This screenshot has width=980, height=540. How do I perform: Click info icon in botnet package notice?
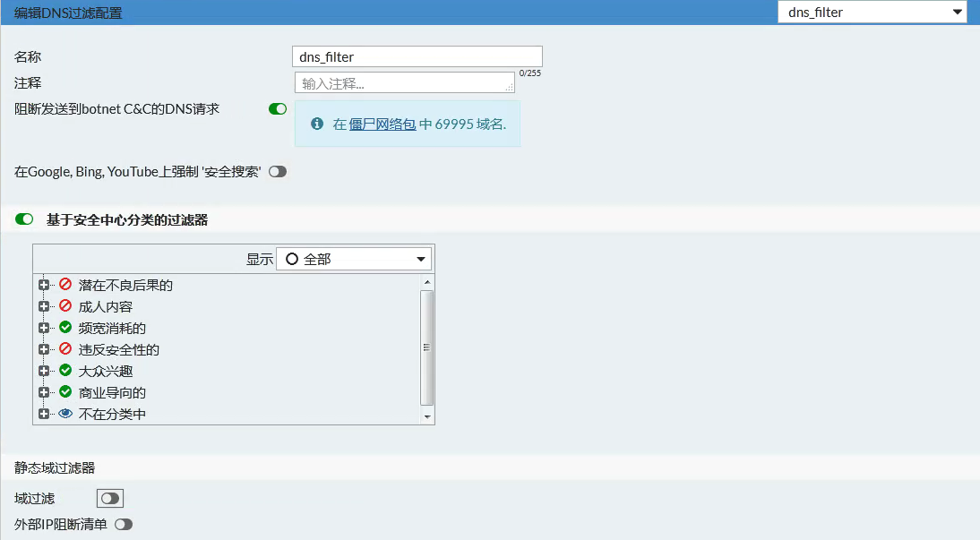pos(316,124)
